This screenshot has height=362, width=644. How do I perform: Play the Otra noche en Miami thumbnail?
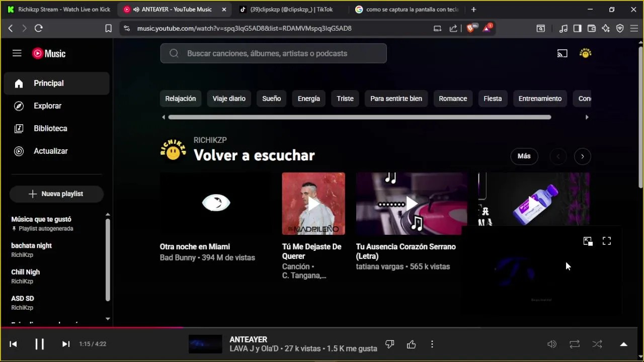coord(216,204)
